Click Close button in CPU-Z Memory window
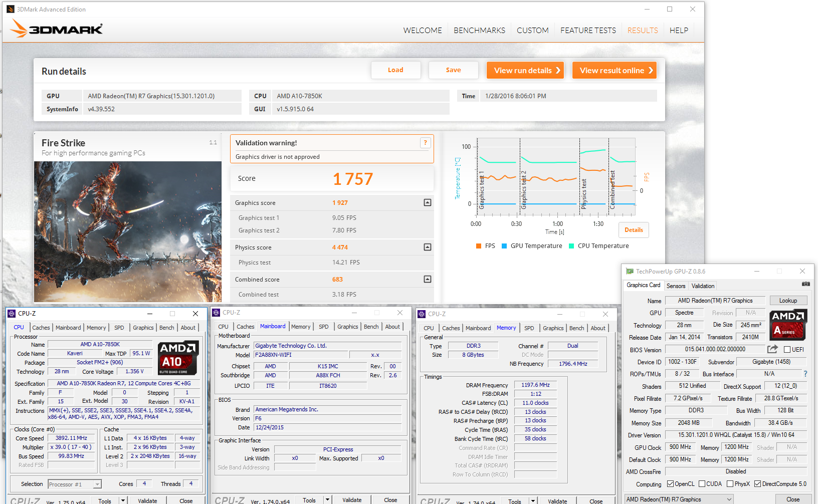 [596, 500]
